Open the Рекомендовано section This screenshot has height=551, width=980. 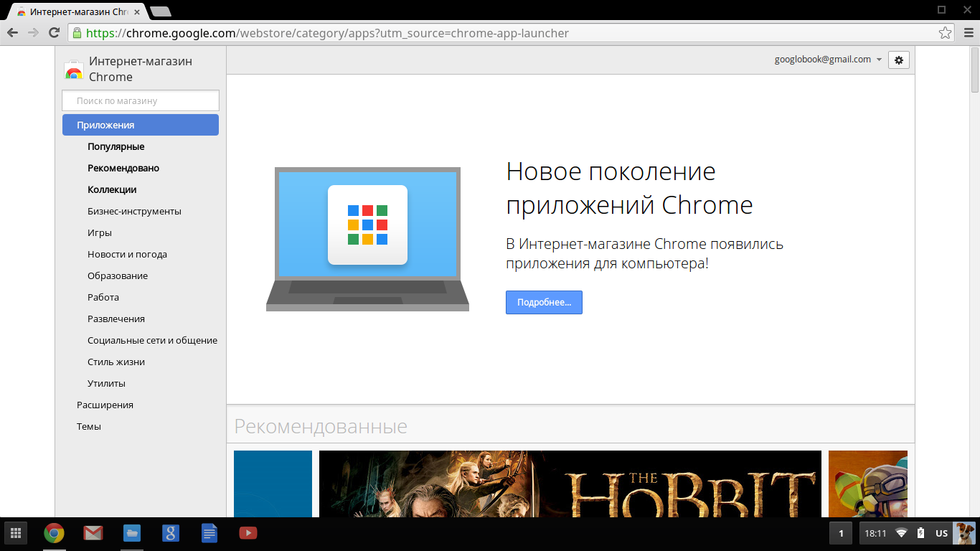pyautogui.click(x=123, y=168)
